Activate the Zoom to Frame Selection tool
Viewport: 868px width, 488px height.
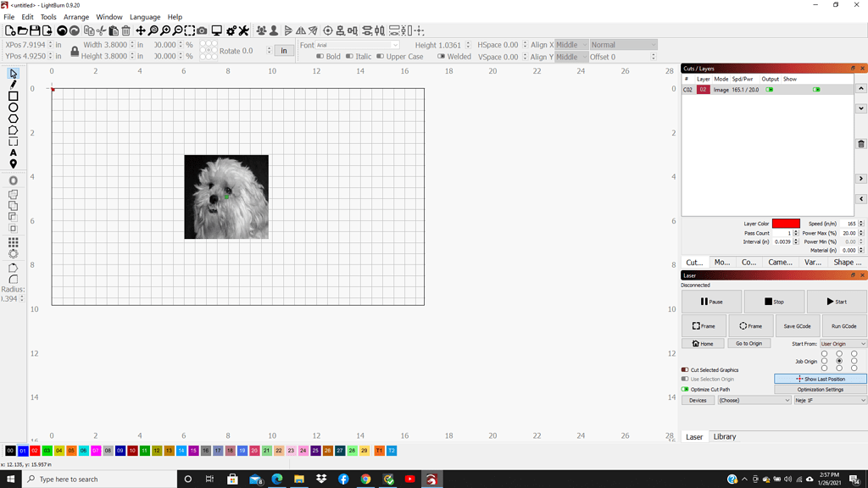click(x=191, y=30)
